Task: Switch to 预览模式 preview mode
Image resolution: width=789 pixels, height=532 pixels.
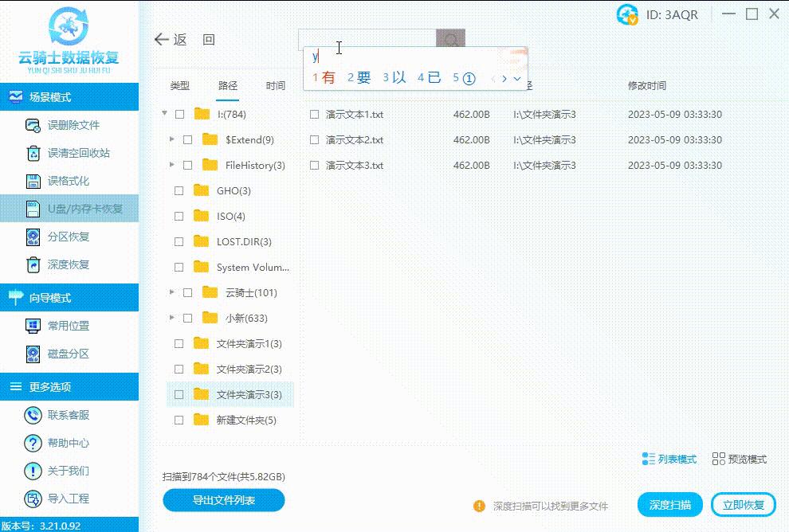Action: click(x=738, y=459)
